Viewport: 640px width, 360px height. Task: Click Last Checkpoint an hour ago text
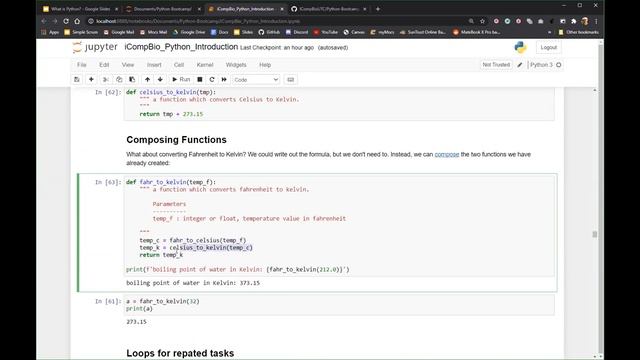coord(277,48)
